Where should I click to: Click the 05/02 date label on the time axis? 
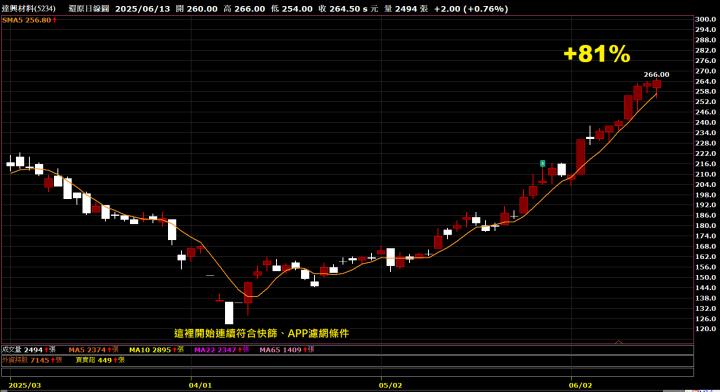(390, 385)
